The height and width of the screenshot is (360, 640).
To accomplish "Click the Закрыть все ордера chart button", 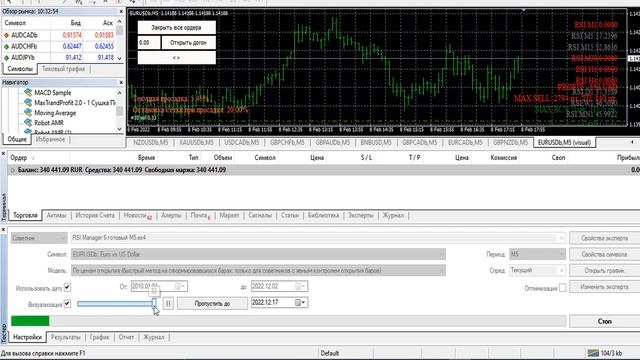I will [176, 28].
